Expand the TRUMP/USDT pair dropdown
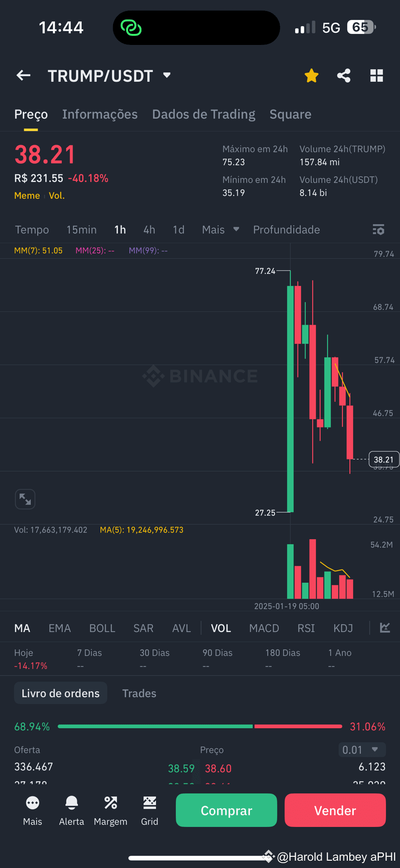Viewport: 400px width, 868px height. [x=167, y=75]
